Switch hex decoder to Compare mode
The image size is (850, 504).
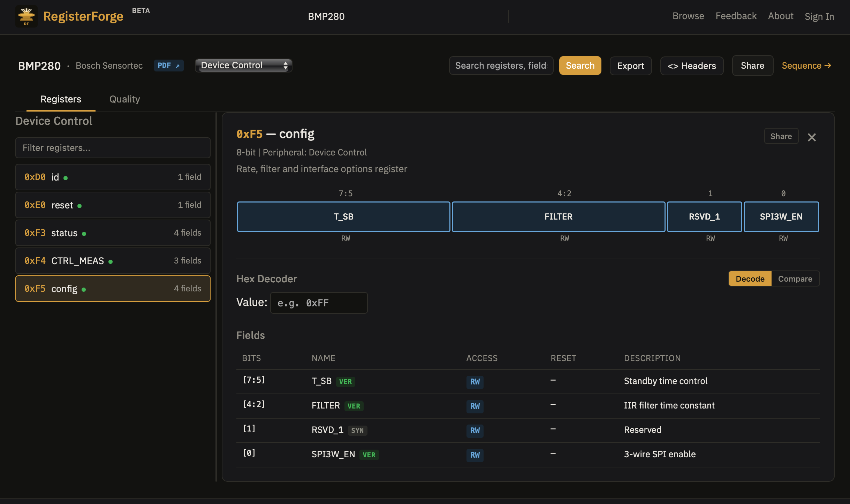coord(795,279)
